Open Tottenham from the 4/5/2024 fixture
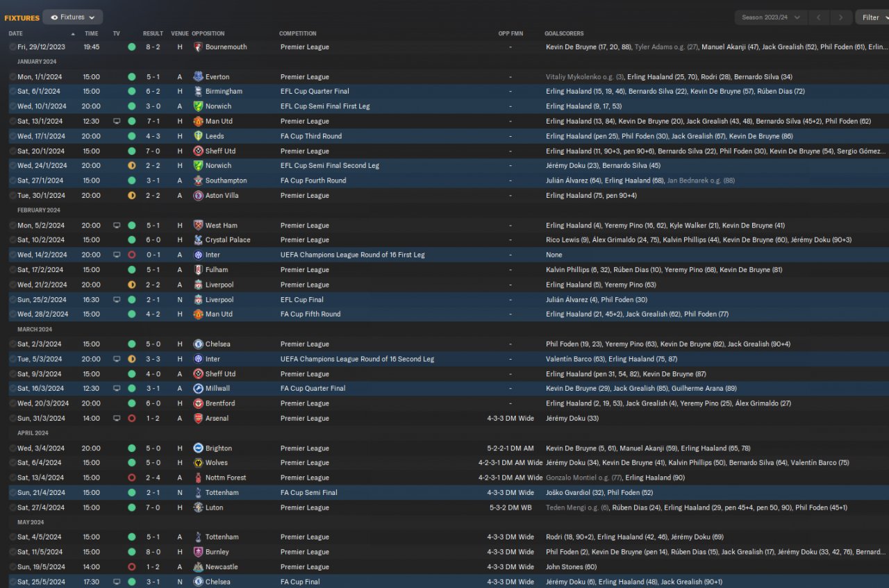Image resolution: width=889 pixels, height=588 pixels. (x=222, y=537)
